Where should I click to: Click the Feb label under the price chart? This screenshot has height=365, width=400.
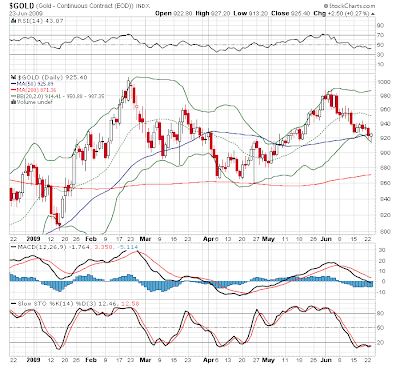[91, 239]
